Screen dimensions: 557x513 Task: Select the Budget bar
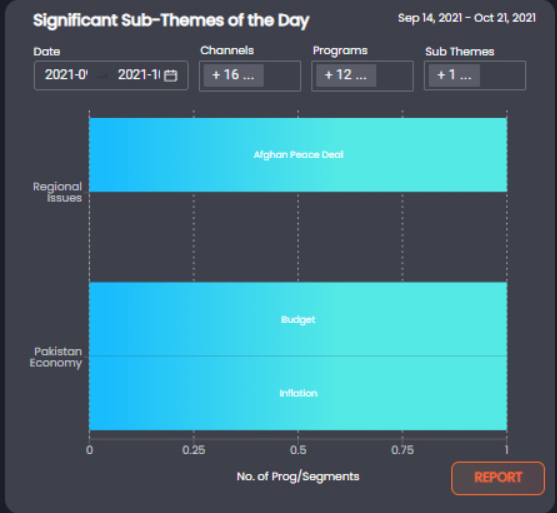pyautogui.click(x=298, y=319)
